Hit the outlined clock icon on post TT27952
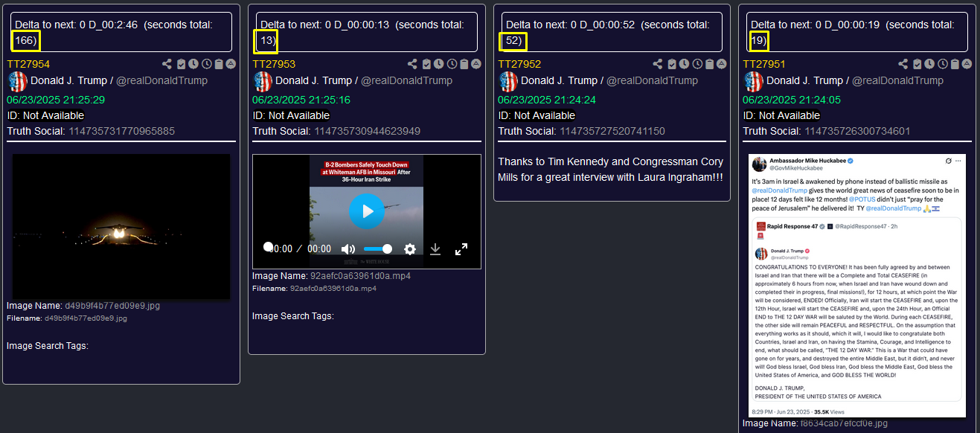 [x=697, y=64]
